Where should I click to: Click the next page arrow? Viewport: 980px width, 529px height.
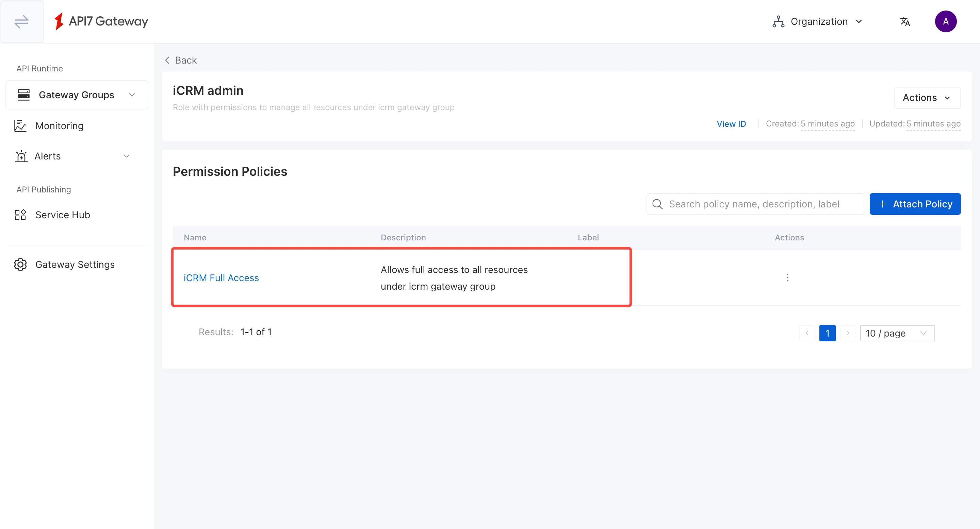pyautogui.click(x=848, y=333)
